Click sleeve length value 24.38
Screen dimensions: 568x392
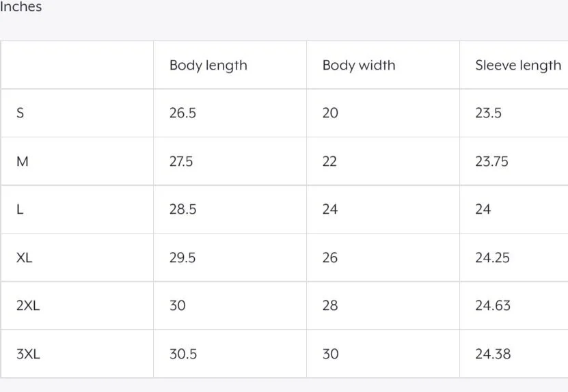pos(492,354)
